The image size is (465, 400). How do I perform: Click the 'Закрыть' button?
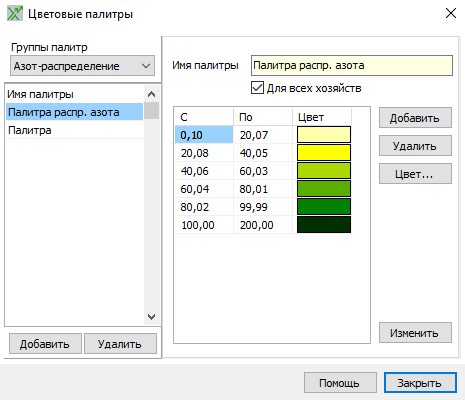click(x=420, y=383)
